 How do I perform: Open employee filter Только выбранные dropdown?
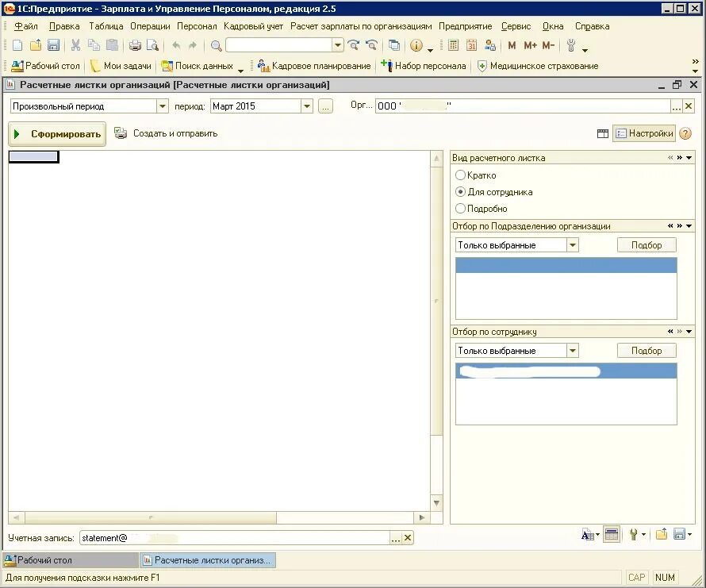pyautogui.click(x=572, y=351)
